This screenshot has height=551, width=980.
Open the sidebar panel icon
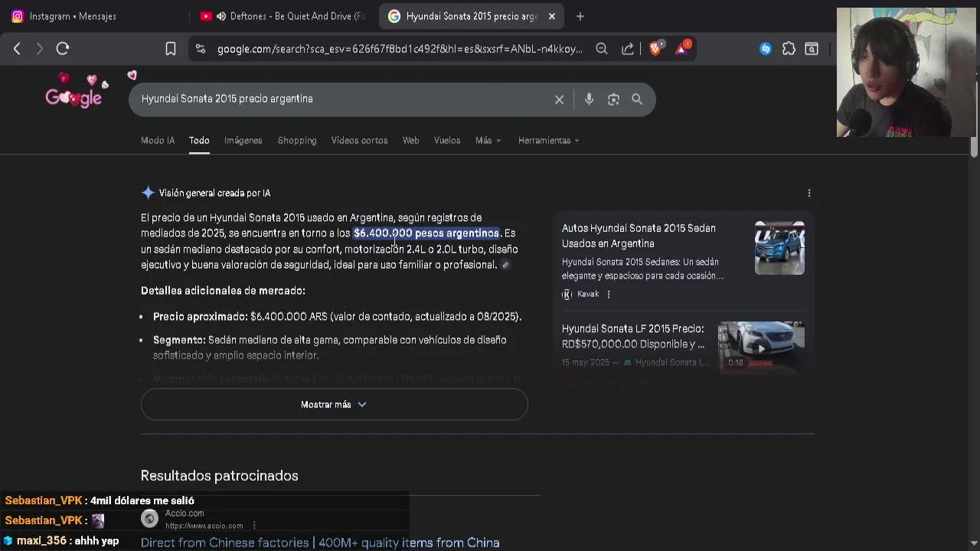coord(812,49)
